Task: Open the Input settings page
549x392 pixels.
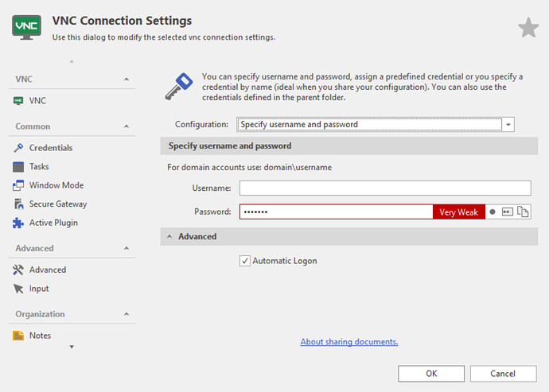Action: tap(39, 289)
